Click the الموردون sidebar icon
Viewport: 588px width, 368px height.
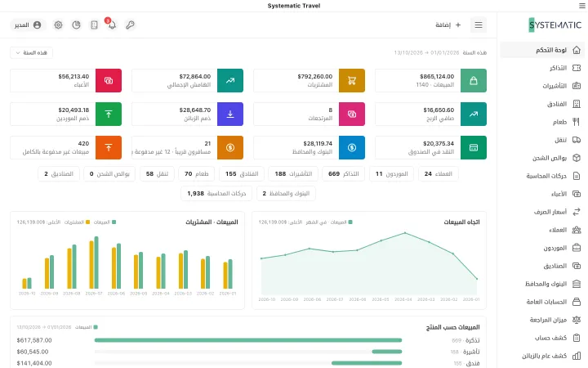(577, 248)
